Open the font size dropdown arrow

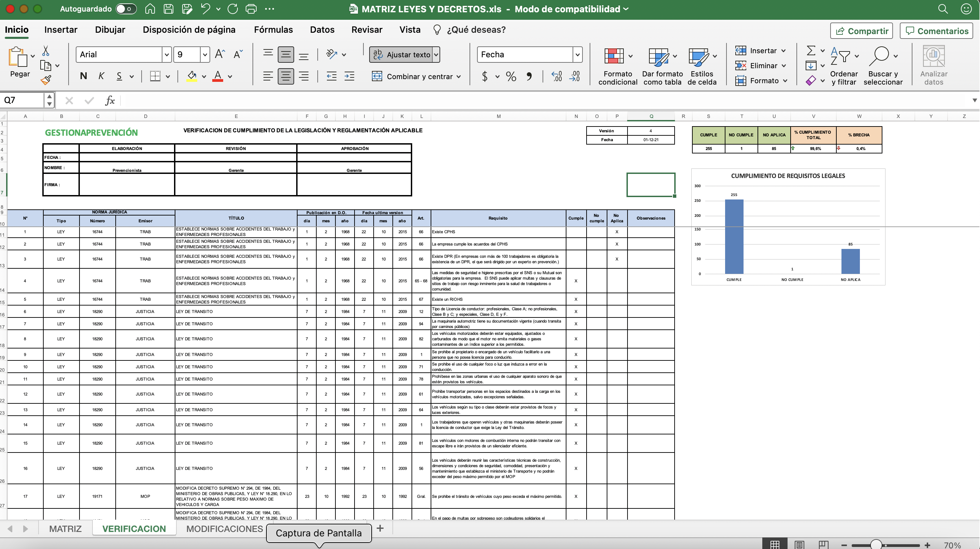coord(205,54)
